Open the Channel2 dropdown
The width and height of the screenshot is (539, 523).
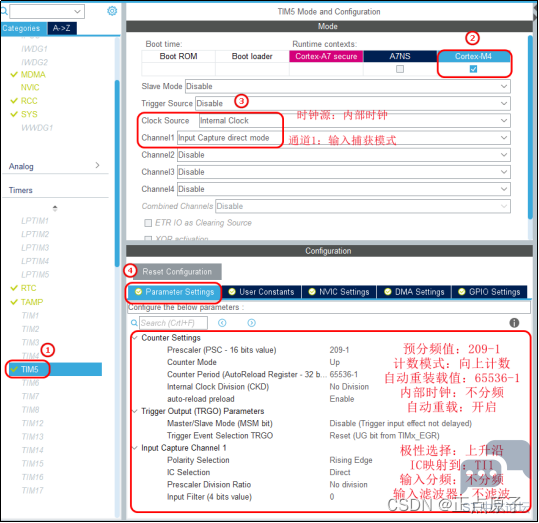coord(343,155)
